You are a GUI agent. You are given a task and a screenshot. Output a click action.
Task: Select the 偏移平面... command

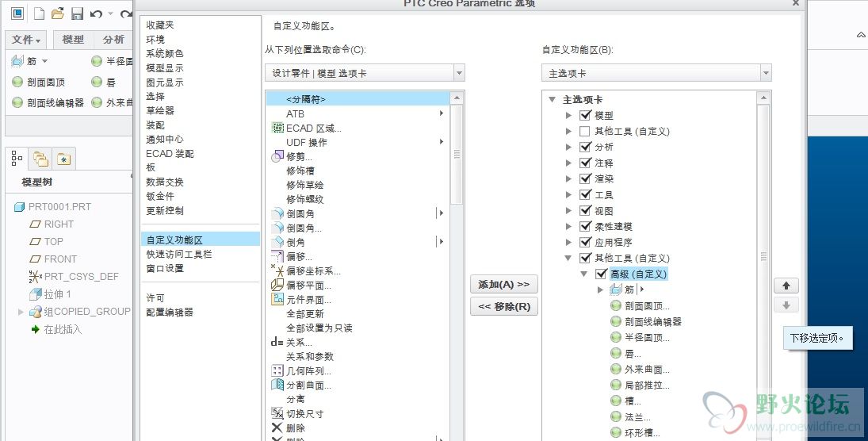pyautogui.click(x=301, y=286)
